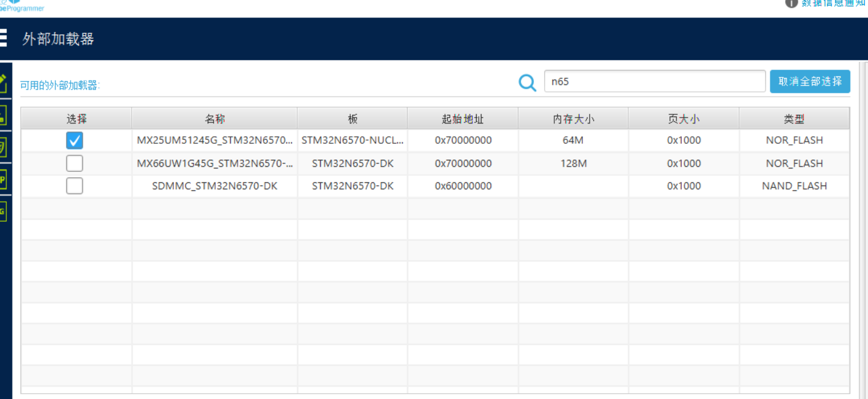The height and width of the screenshot is (399, 868).
Task: Click the magnifier search icon
Action: point(527,82)
